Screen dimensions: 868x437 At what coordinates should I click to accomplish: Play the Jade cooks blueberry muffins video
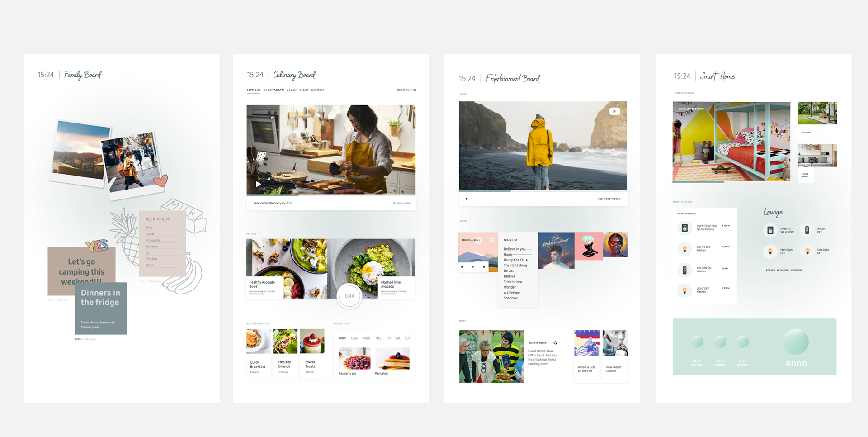pos(258,184)
